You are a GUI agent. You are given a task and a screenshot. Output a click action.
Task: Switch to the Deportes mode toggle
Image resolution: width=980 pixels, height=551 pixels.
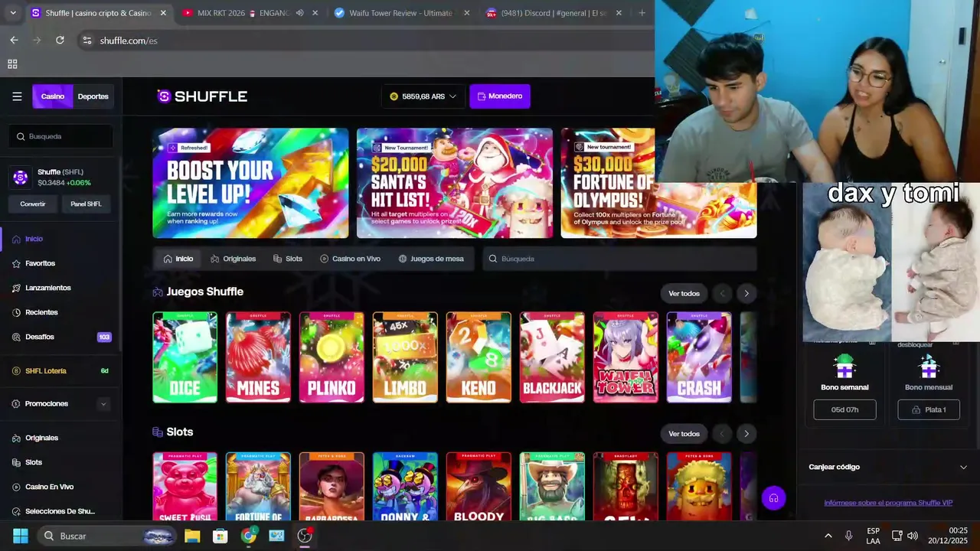(x=93, y=96)
